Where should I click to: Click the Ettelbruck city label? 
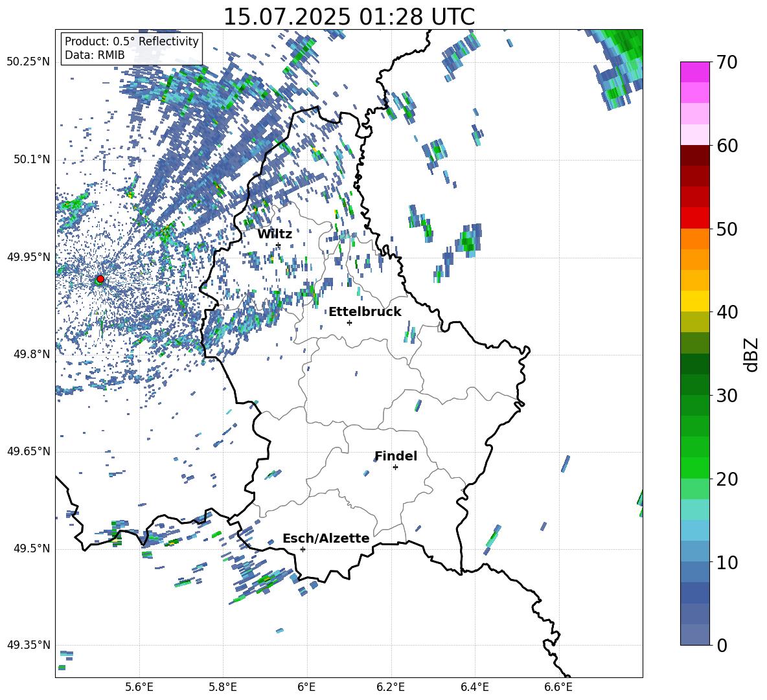point(365,312)
